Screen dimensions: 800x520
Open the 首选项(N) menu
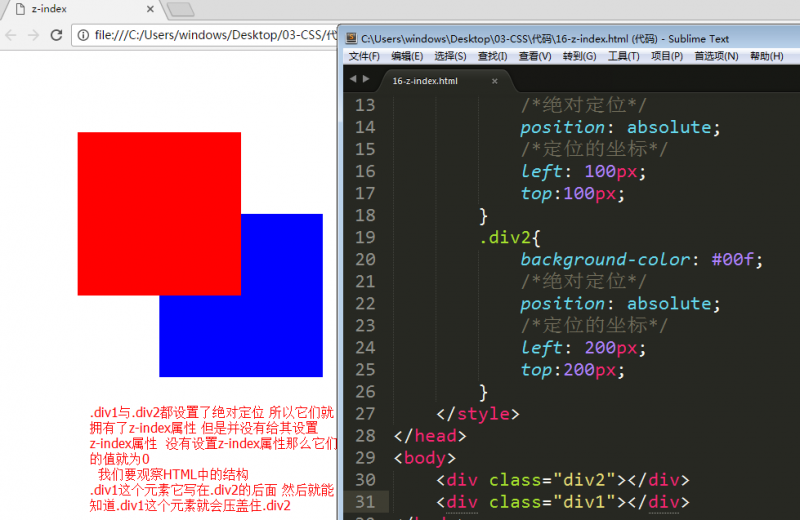coord(716,56)
